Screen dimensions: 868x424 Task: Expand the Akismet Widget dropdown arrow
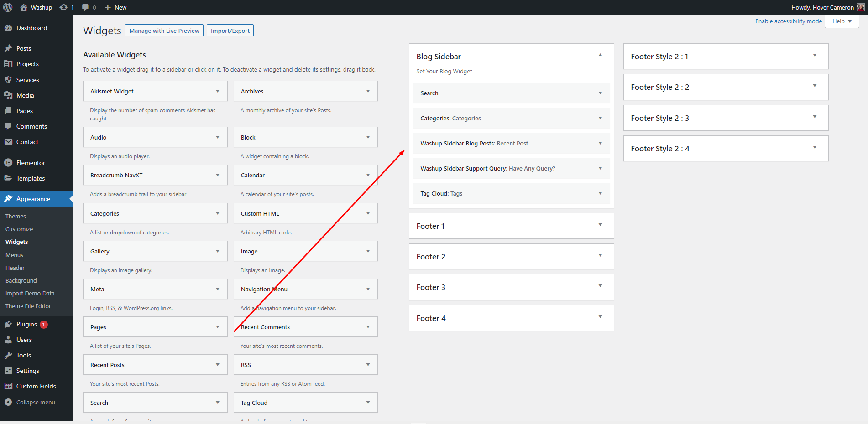click(x=218, y=91)
